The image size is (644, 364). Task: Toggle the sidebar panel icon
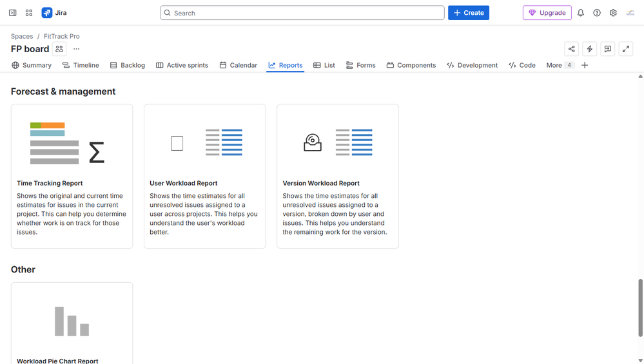[x=13, y=13]
